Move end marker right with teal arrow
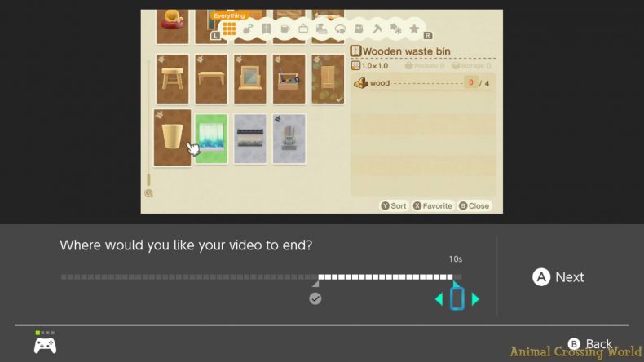This screenshot has width=644, height=362. point(475,299)
